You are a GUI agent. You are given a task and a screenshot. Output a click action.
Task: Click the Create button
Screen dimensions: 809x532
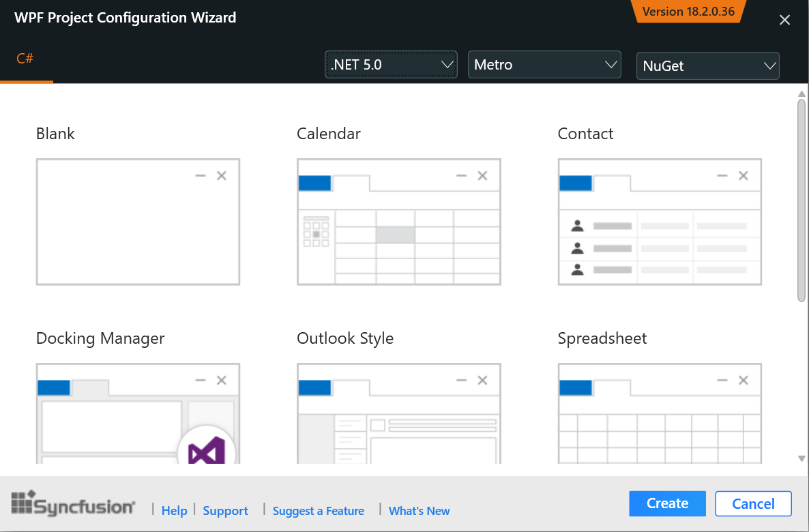[667, 503]
